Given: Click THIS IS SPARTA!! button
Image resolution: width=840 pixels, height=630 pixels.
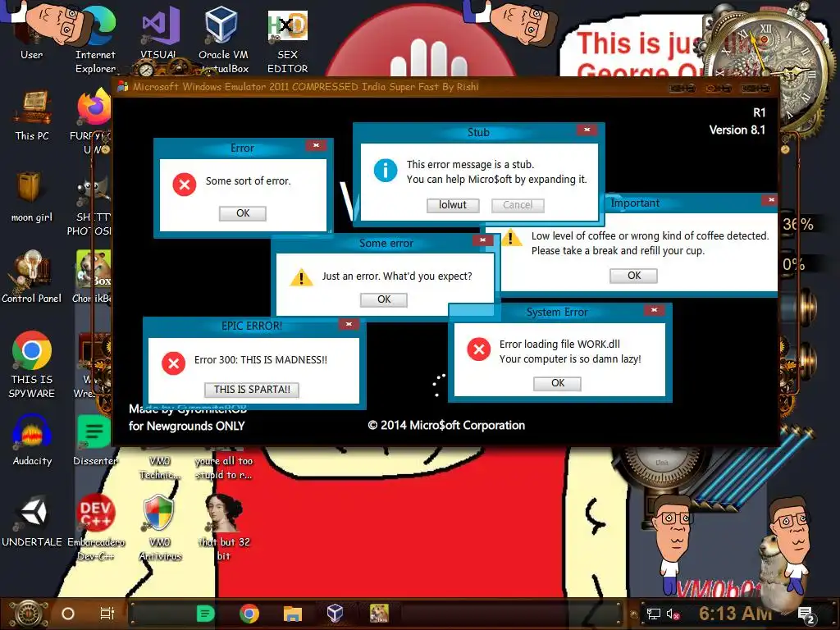Looking at the screenshot, I should coord(252,390).
